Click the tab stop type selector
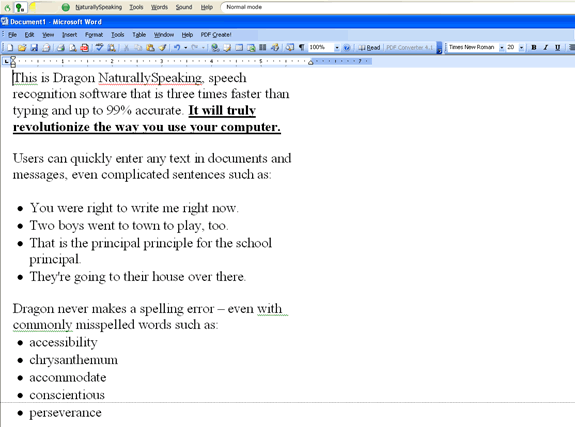Viewport: 576px width, 428px height. pos(6,61)
